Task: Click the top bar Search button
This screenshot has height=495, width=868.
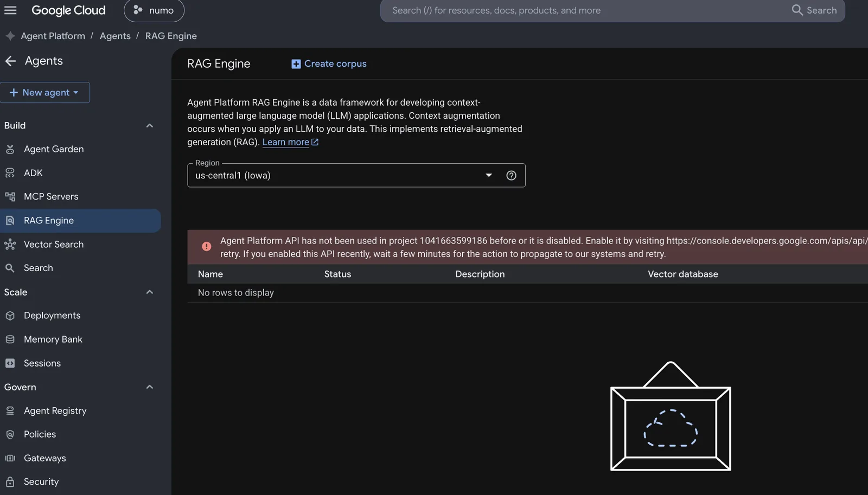Action: [x=814, y=10]
